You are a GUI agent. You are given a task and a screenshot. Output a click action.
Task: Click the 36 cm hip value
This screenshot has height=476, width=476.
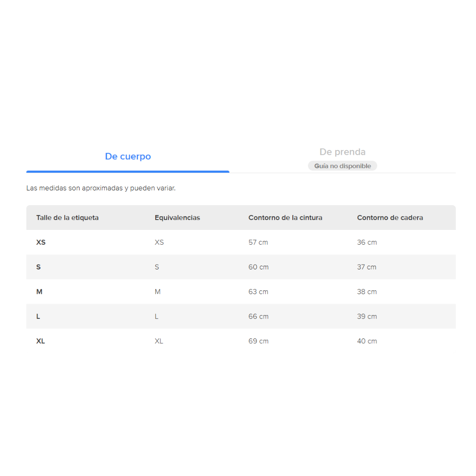point(367,242)
